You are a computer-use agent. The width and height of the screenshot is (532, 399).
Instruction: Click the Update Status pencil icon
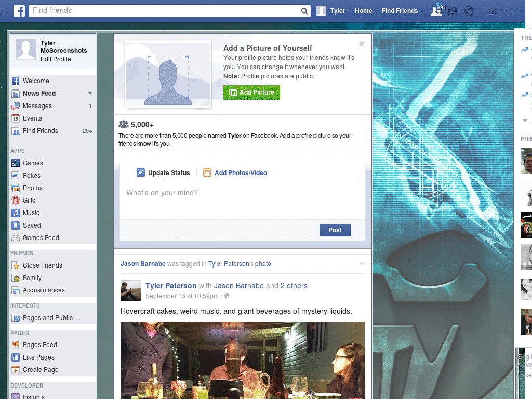coord(140,172)
